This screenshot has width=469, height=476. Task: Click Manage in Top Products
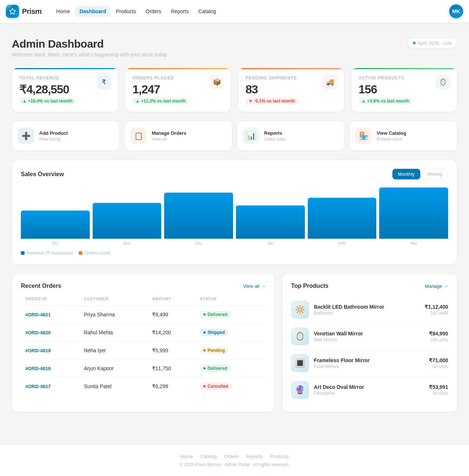436,286
